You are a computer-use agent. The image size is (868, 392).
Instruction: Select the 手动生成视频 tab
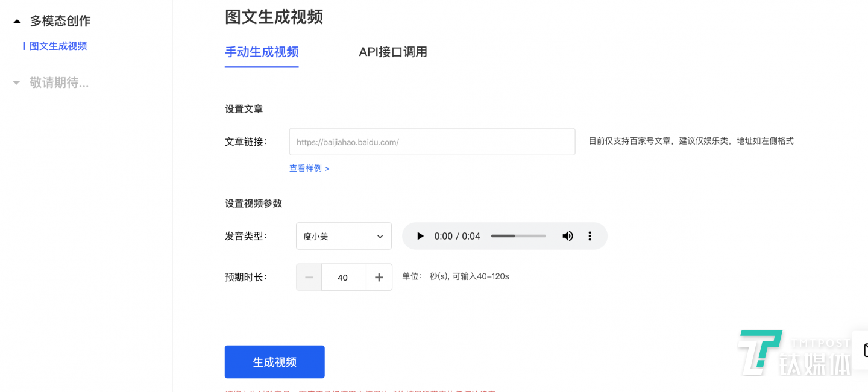click(x=262, y=52)
